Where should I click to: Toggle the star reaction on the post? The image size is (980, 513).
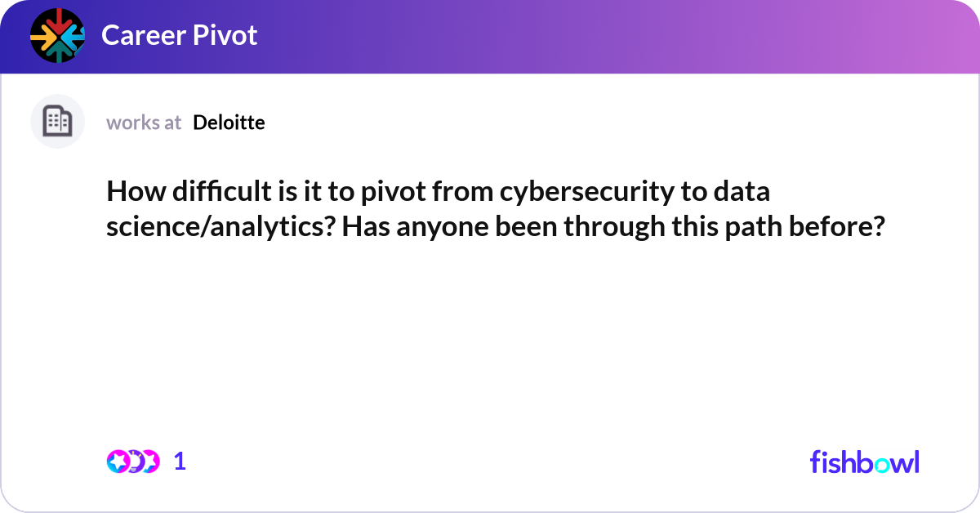118,462
